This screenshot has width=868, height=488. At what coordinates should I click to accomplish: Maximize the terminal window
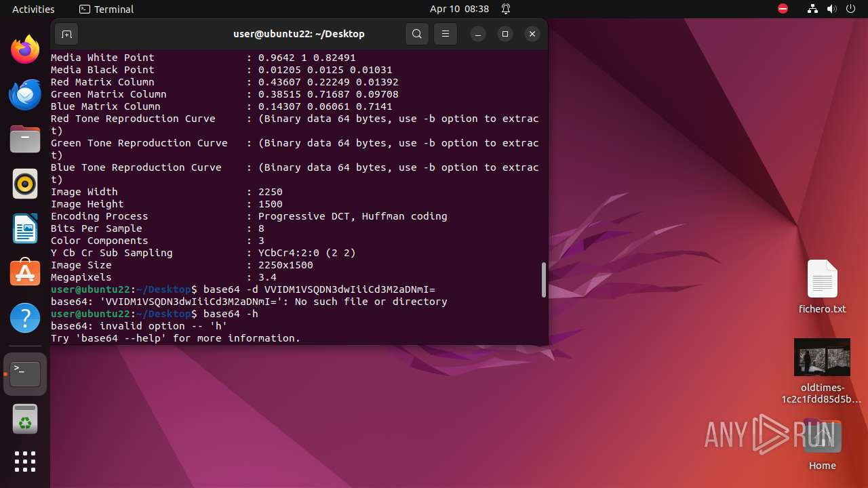tap(505, 34)
